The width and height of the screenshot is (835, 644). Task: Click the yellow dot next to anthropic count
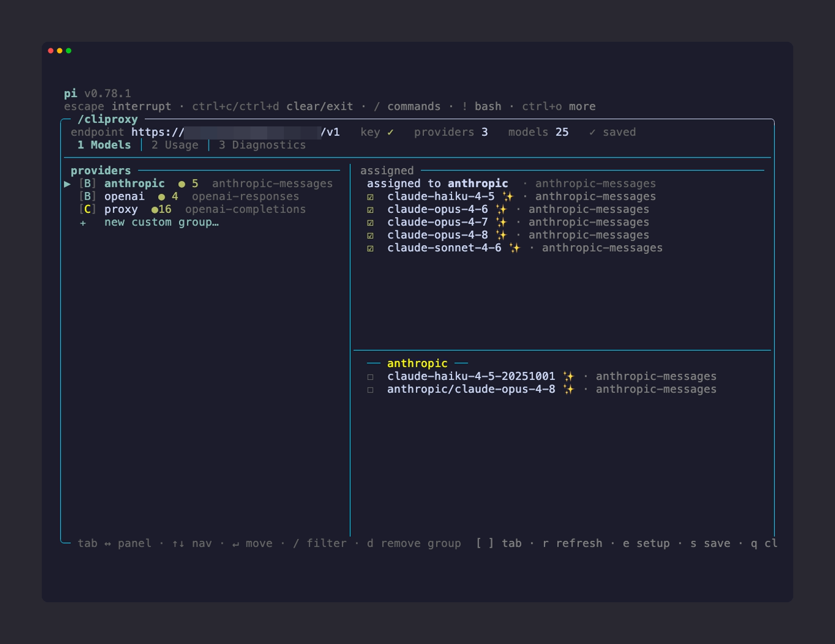pos(182,184)
